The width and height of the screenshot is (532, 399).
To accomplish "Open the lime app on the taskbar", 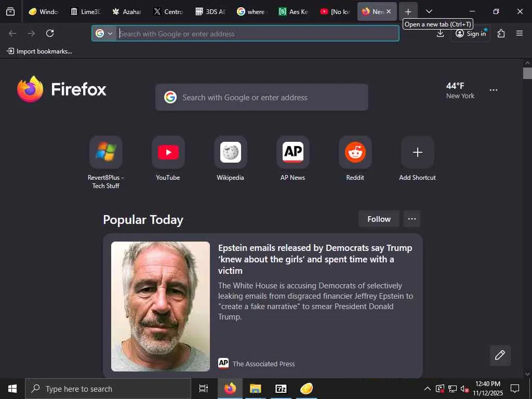I will coord(307,389).
